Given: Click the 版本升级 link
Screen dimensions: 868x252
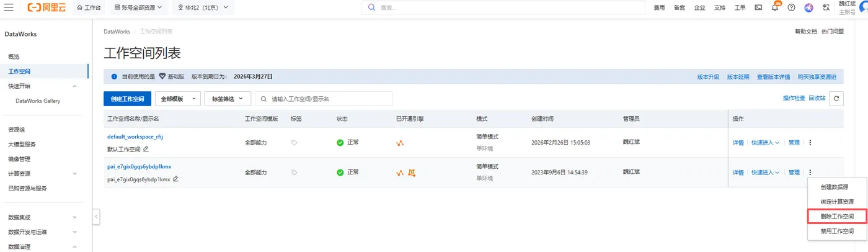Looking at the screenshot, I should tap(708, 77).
